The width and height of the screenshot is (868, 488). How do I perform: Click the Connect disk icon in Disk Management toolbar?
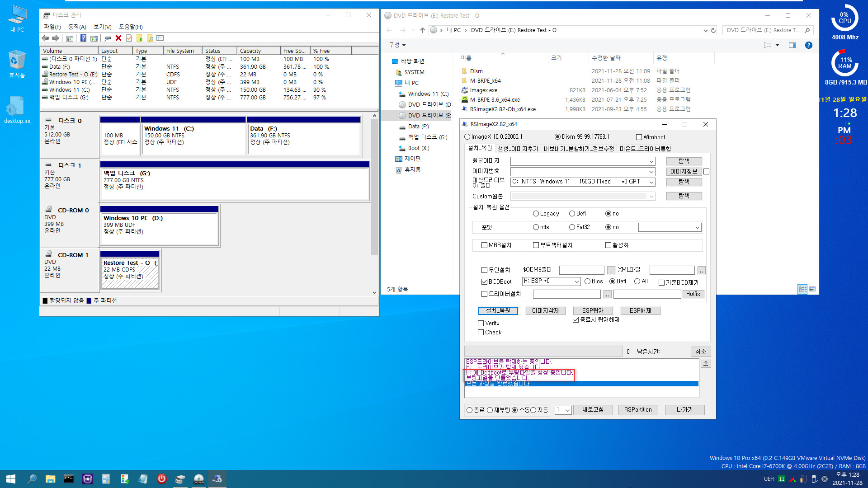pos(108,38)
